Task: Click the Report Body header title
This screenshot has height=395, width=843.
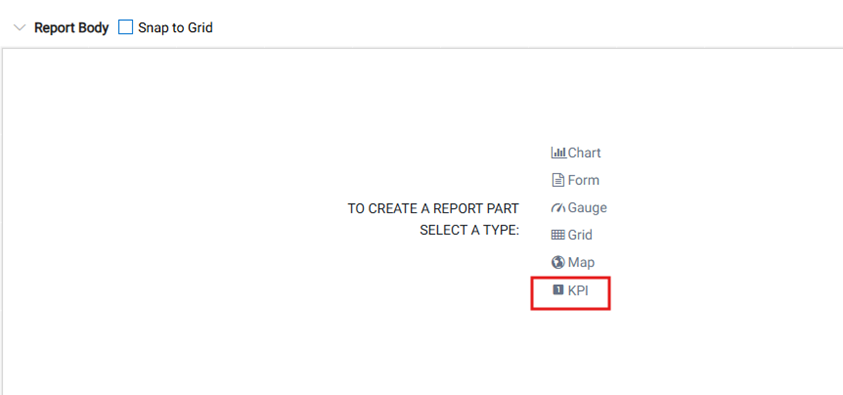Action: 72,28
